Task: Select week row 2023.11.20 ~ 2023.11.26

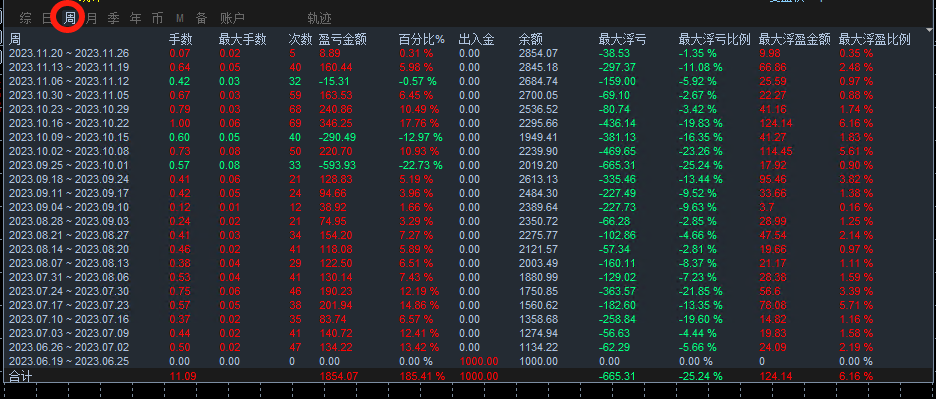Action: coord(468,53)
